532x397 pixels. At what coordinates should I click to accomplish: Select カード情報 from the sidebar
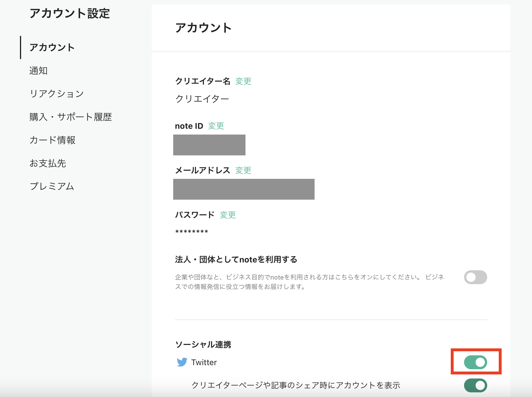(52, 140)
